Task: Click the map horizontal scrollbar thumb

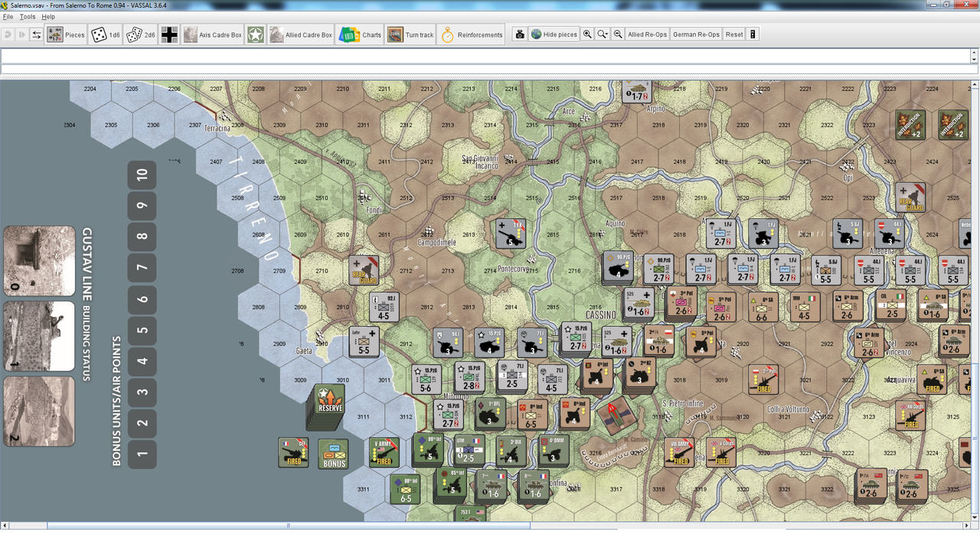Action: (289, 526)
